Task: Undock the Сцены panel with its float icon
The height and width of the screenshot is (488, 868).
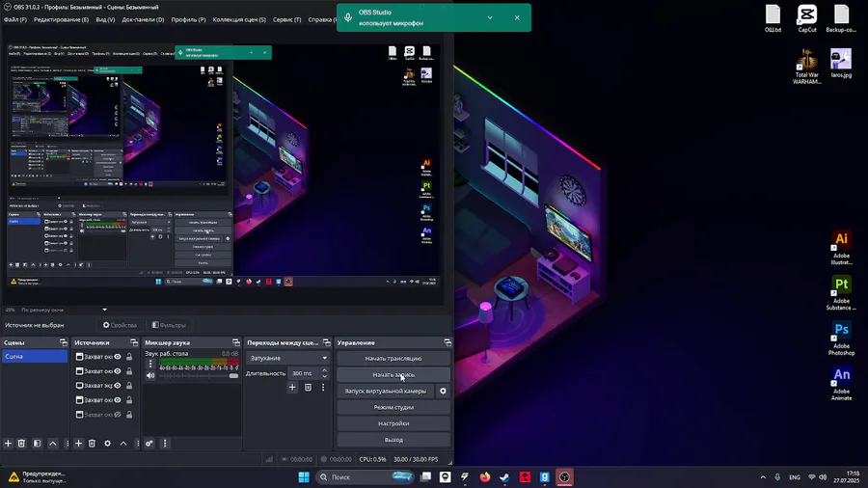Action: [x=63, y=342]
